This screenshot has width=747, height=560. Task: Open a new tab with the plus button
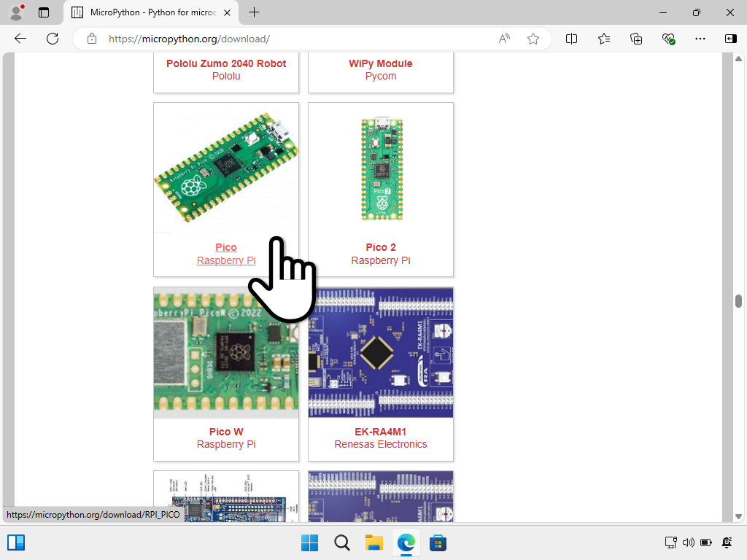[255, 12]
